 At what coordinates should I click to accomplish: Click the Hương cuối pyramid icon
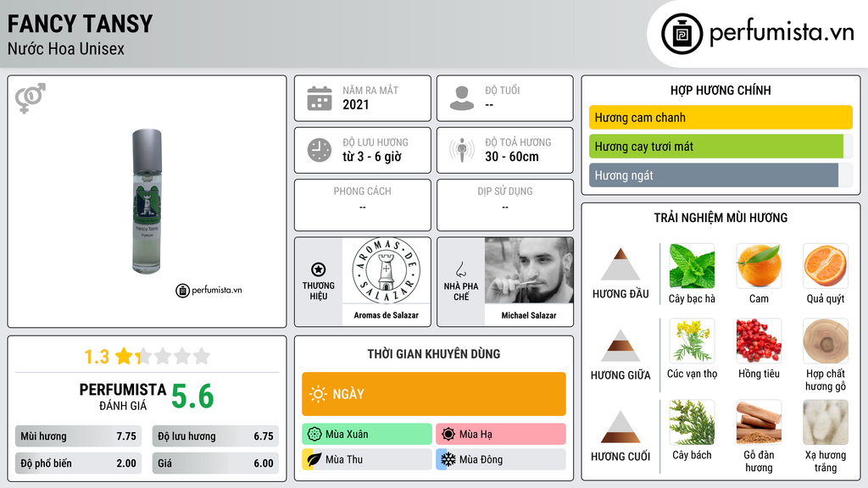tap(620, 427)
